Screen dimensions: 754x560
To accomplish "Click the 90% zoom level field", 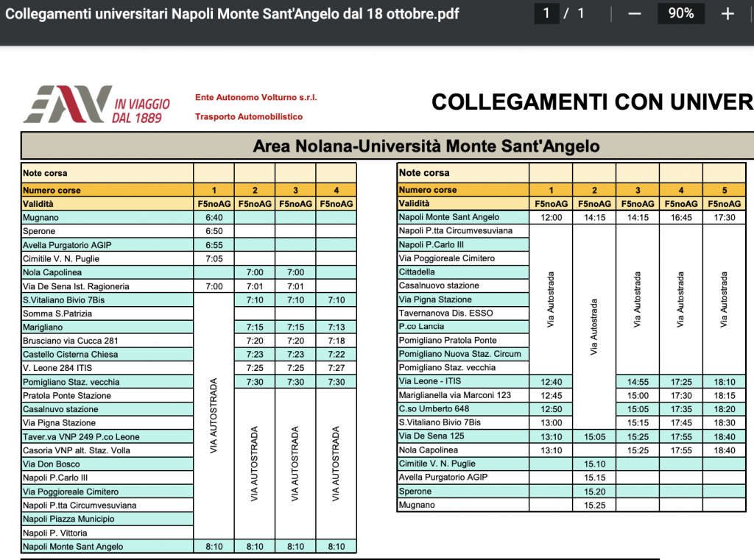I will coord(681,13).
